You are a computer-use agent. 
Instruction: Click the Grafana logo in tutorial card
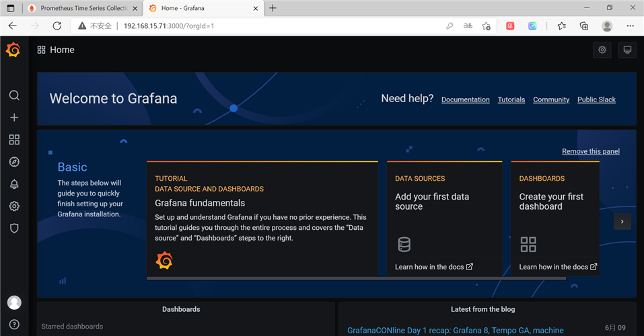[x=164, y=261]
